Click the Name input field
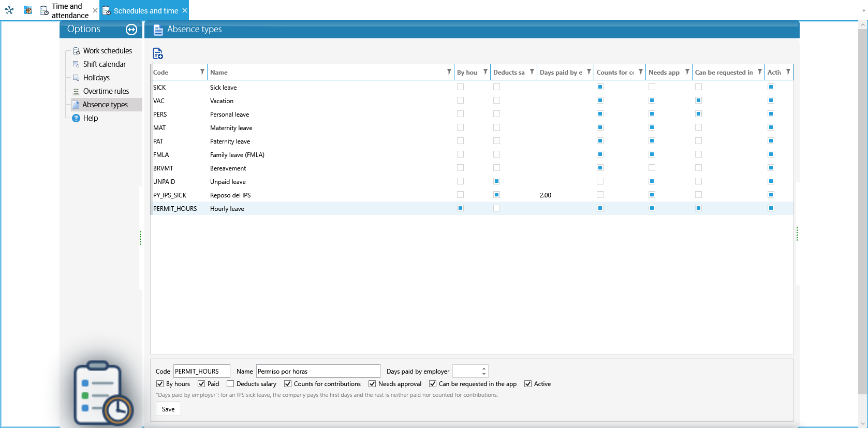The height and width of the screenshot is (428, 868). point(318,371)
